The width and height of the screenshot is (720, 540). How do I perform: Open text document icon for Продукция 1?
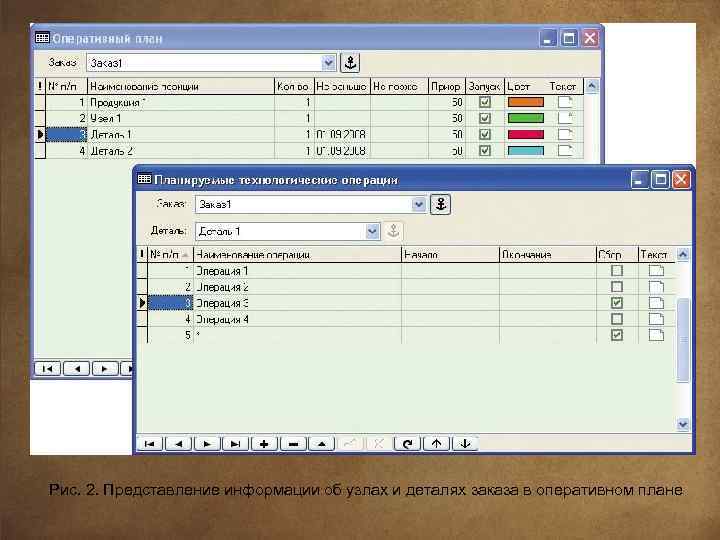click(x=565, y=102)
